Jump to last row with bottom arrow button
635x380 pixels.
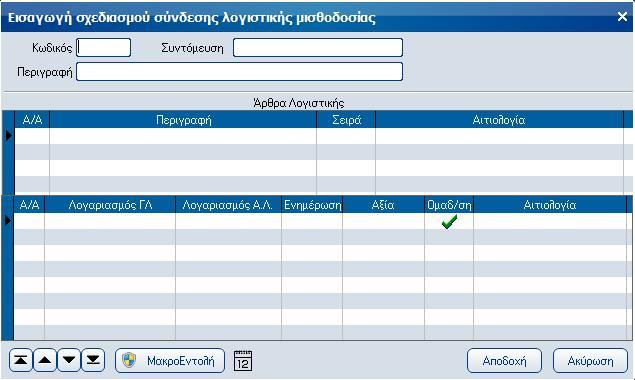tap(93, 360)
